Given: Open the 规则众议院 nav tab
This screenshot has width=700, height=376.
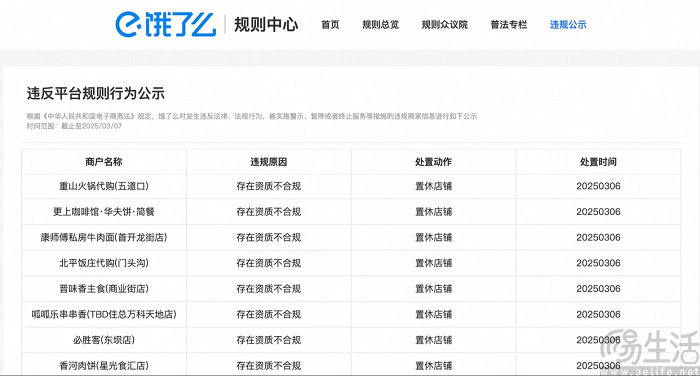Looking at the screenshot, I should click(x=445, y=25).
